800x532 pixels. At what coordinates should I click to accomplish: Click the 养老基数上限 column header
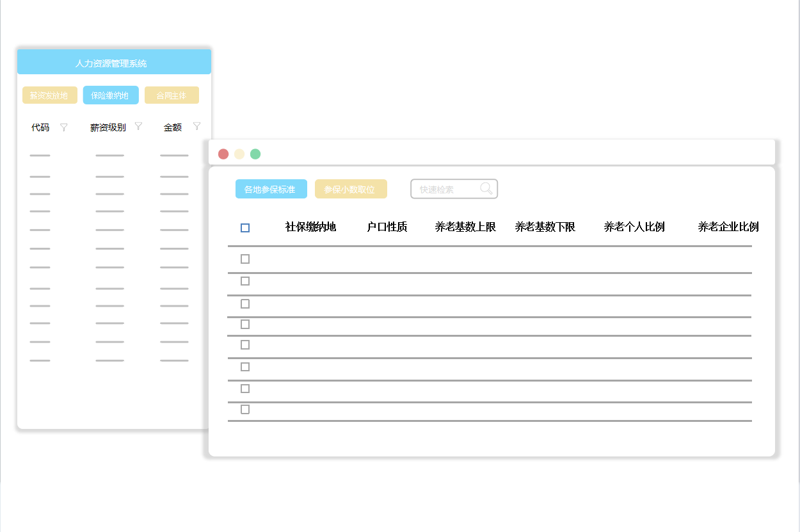pos(465,227)
